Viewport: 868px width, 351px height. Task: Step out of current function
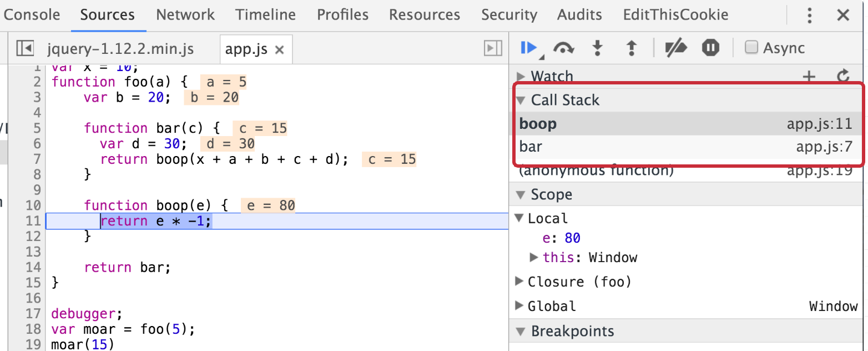(x=631, y=48)
